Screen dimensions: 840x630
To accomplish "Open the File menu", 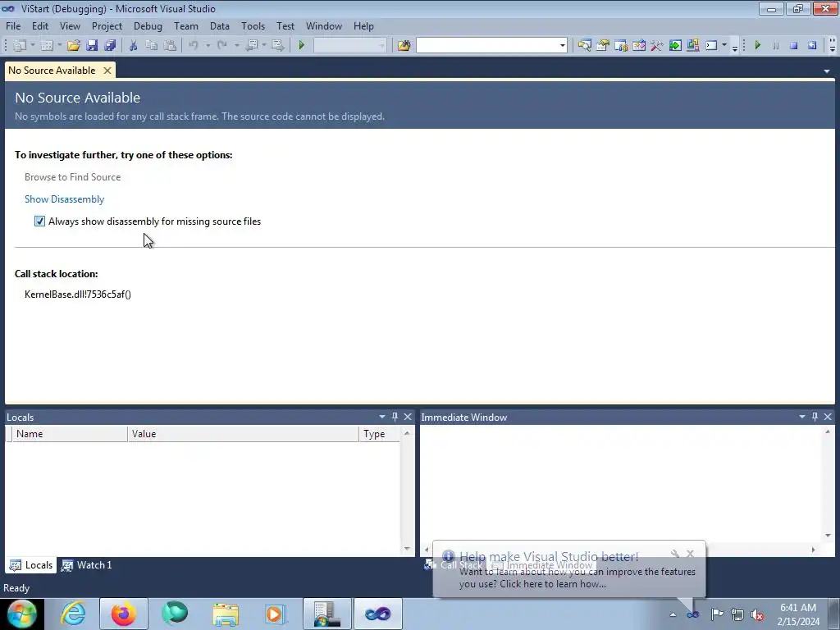I will [13, 25].
